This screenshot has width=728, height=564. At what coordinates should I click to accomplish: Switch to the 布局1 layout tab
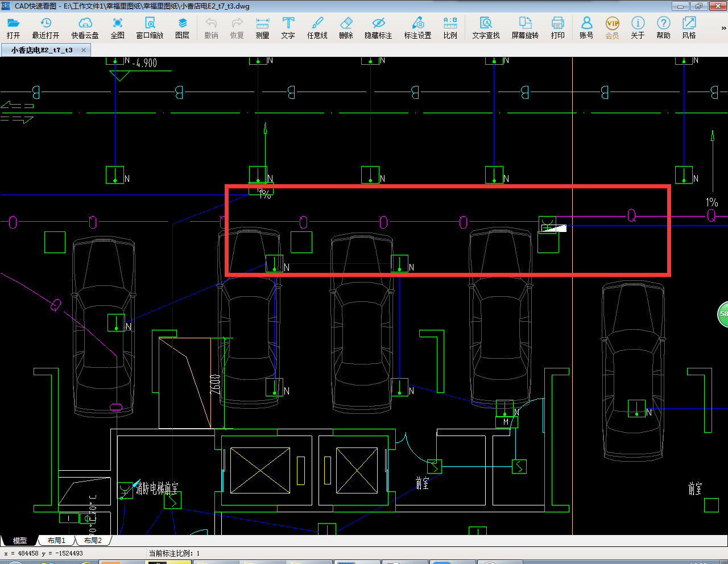click(56, 541)
